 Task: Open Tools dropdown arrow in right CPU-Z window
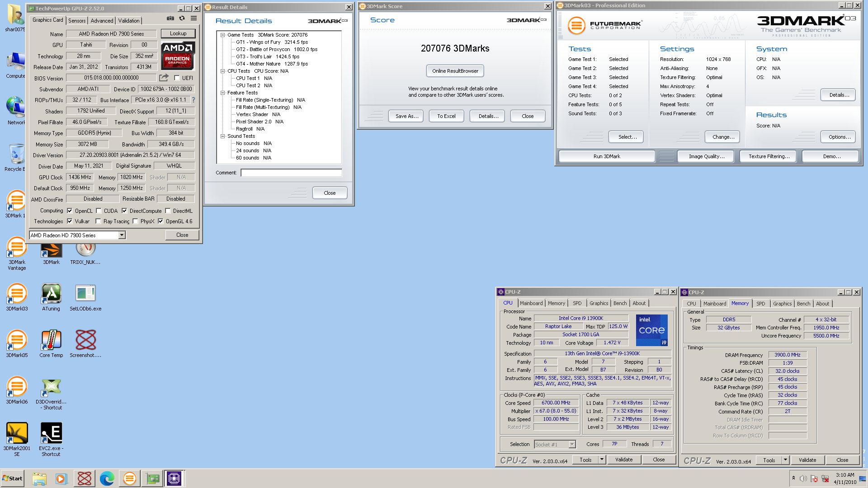785,460
